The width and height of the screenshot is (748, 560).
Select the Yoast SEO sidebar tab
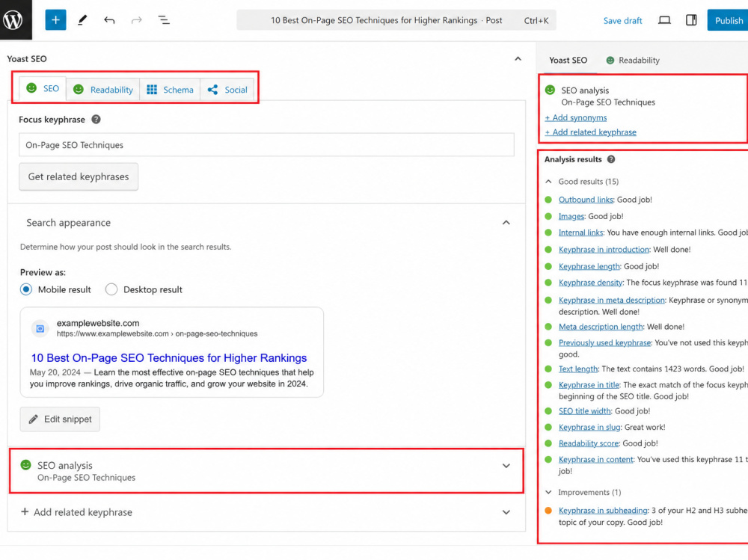point(568,60)
